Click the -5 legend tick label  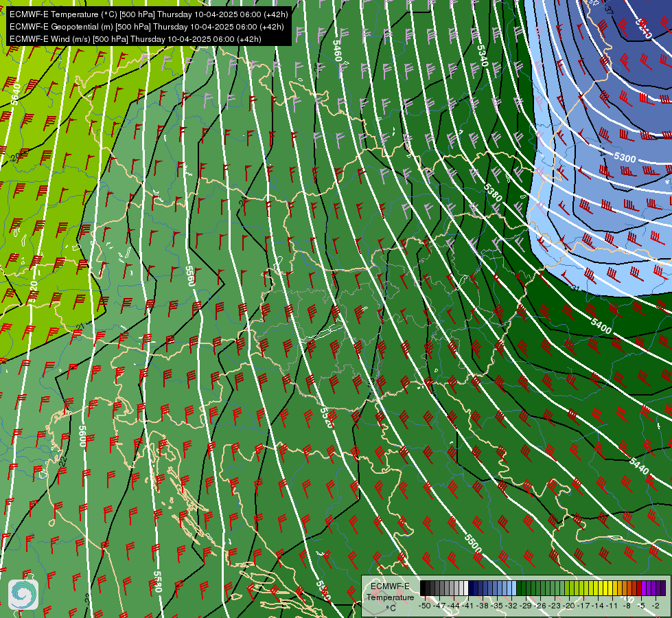[642, 606]
